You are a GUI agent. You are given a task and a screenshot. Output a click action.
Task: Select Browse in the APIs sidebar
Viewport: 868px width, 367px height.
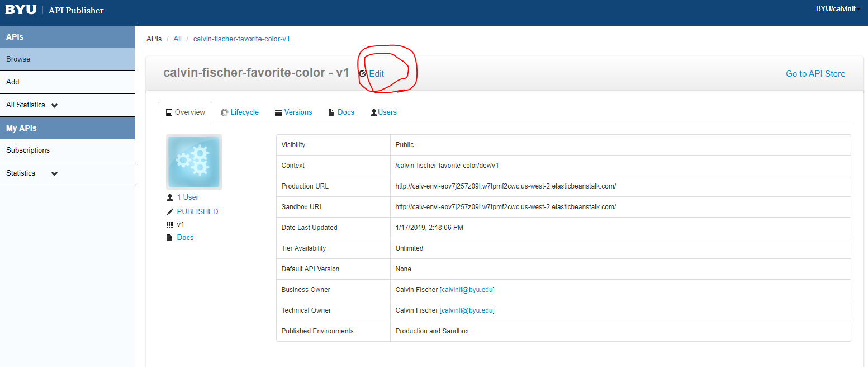coord(67,59)
